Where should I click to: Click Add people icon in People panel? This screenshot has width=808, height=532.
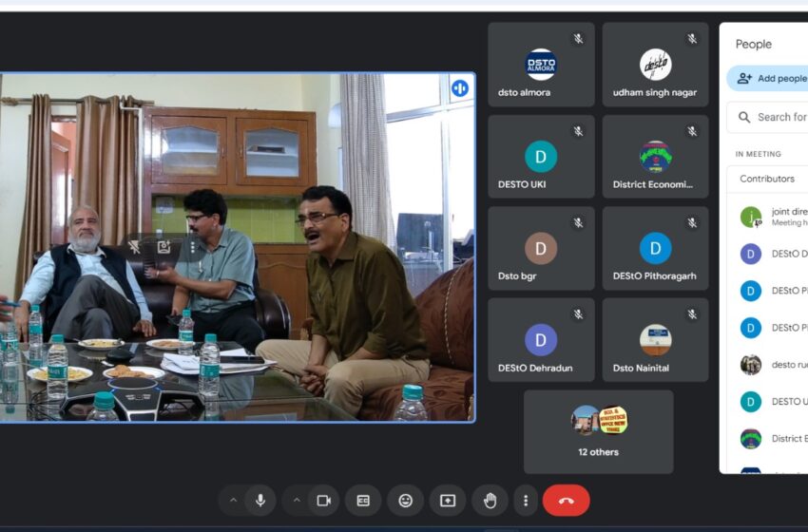click(744, 79)
